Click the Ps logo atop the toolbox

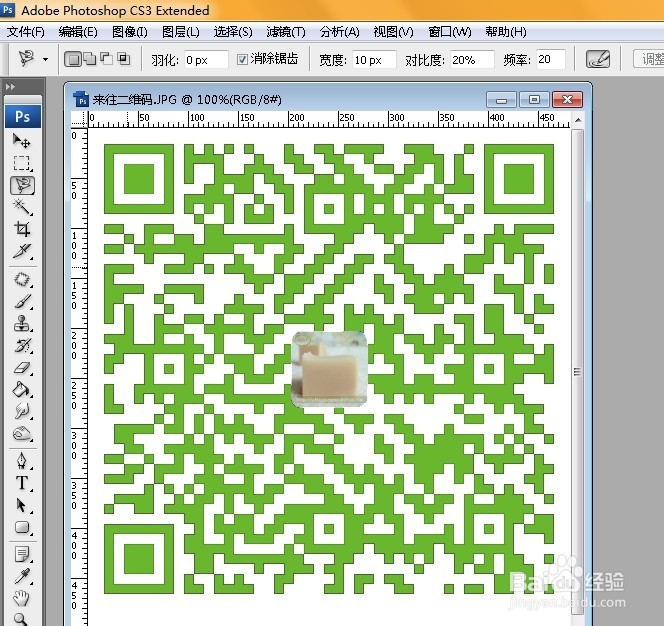click(23, 116)
